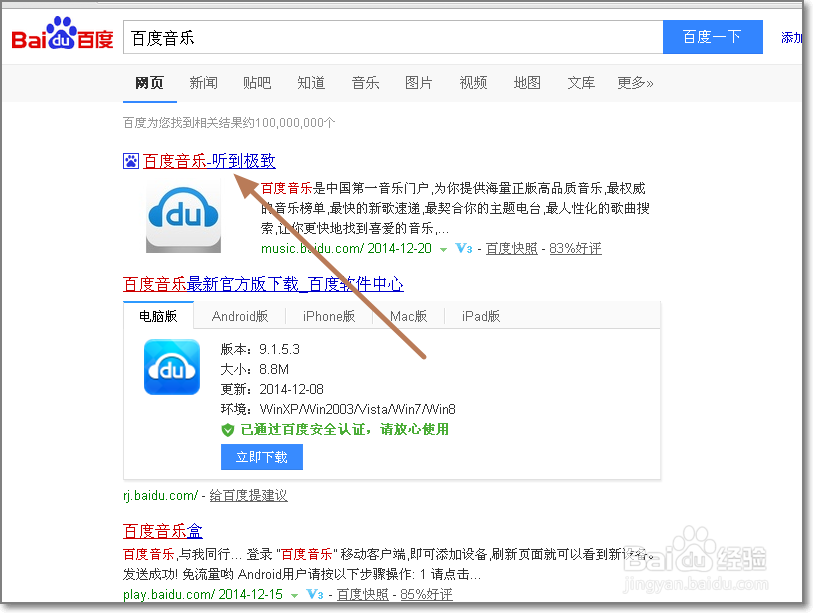813x613 pixels.
Task: Click the 添加 link at top right
Action: tap(791, 38)
